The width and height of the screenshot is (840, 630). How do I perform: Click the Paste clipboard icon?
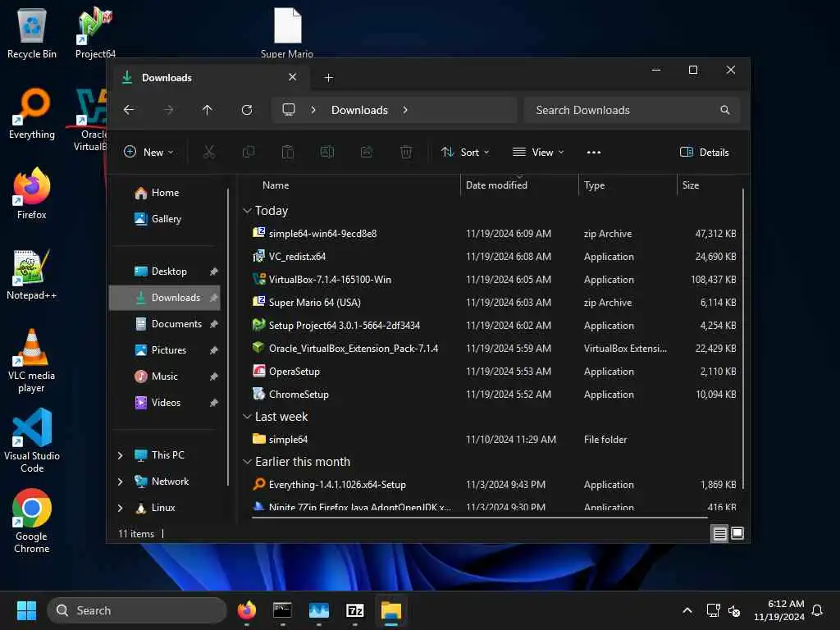[288, 152]
